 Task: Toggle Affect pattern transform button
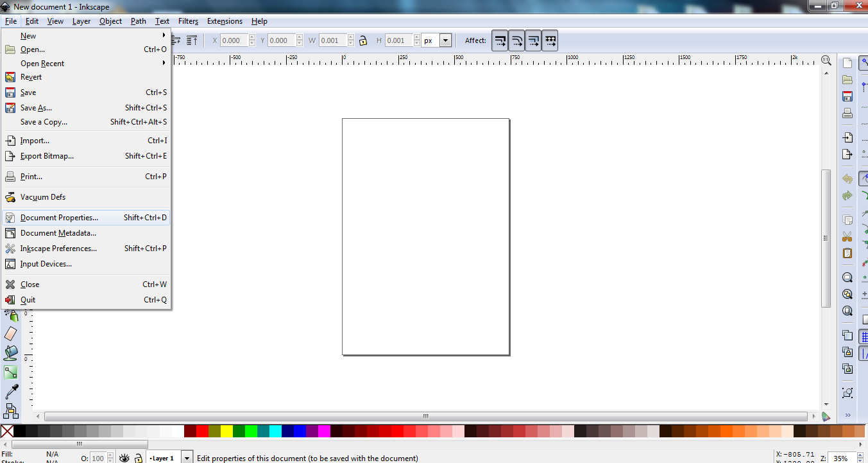550,40
